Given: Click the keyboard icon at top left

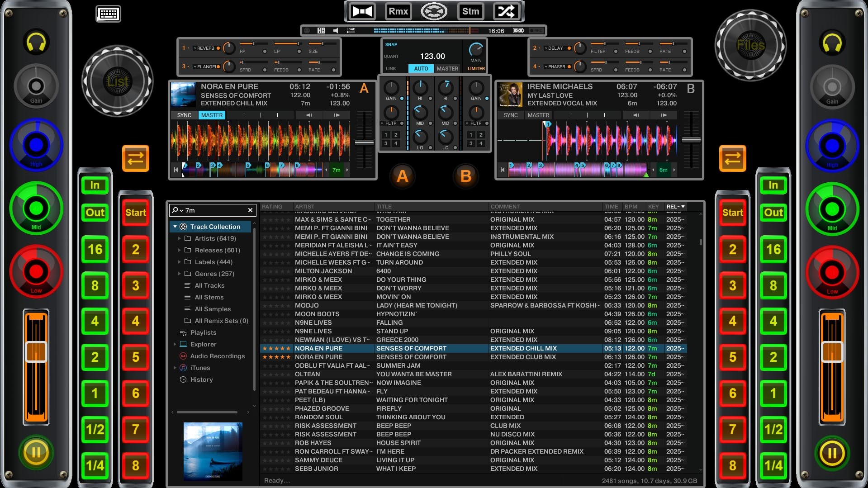Looking at the screenshot, I should click(x=109, y=14).
